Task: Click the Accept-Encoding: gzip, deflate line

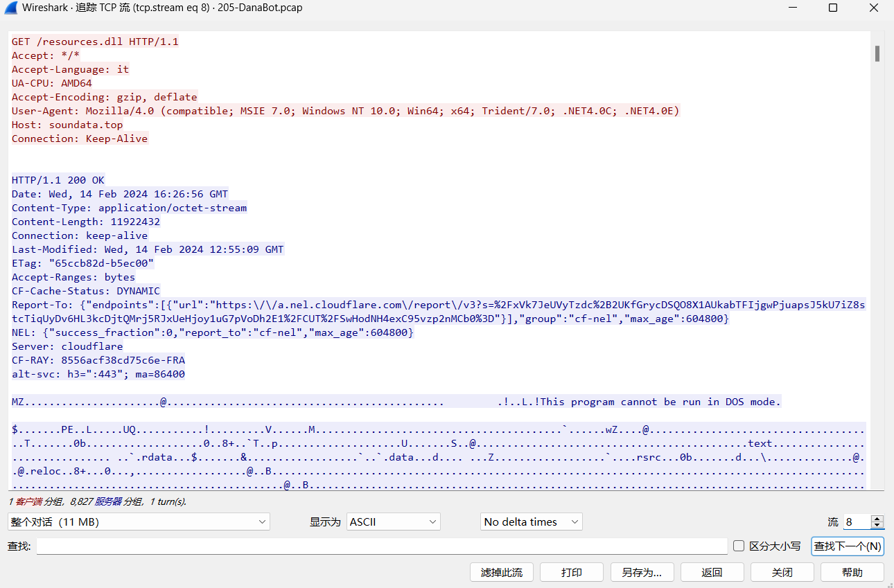Action: (105, 97)
